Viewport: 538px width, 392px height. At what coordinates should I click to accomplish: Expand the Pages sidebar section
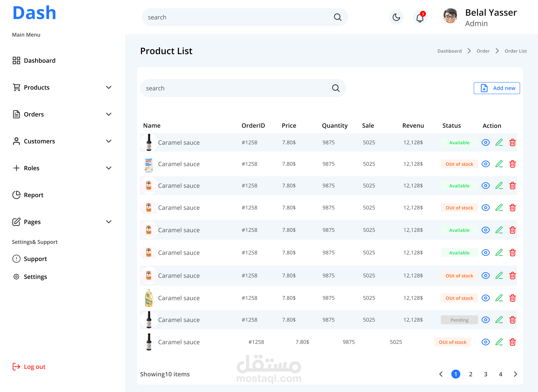point(109,222)
